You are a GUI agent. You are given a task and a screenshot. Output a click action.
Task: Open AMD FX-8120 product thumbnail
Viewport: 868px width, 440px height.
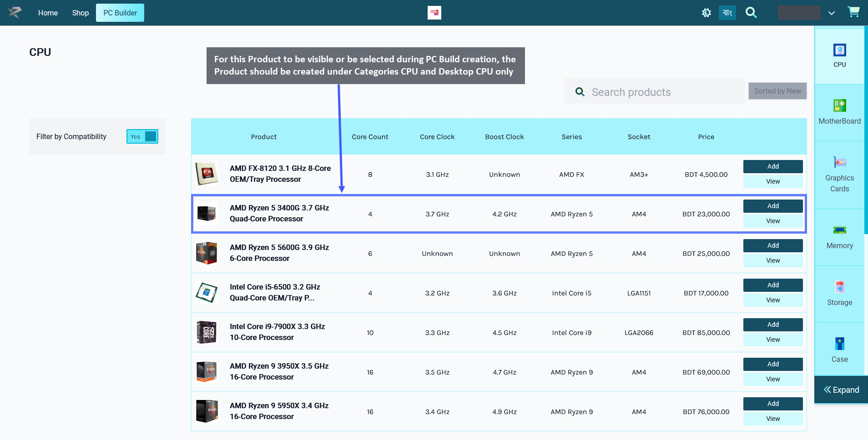[x=207, y=174]
